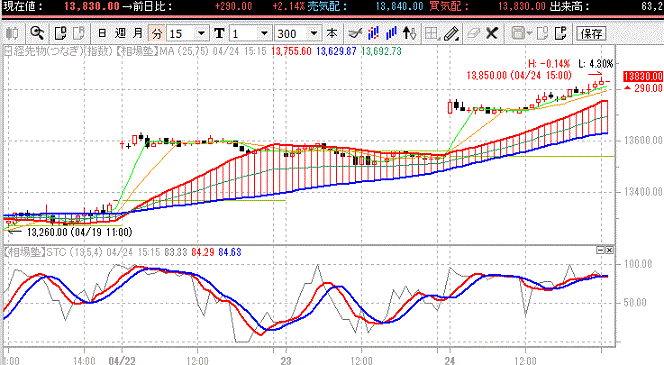Minimize the STC indicator panel
The width and height of the screenshot is (664, 365).
(600, 250)
